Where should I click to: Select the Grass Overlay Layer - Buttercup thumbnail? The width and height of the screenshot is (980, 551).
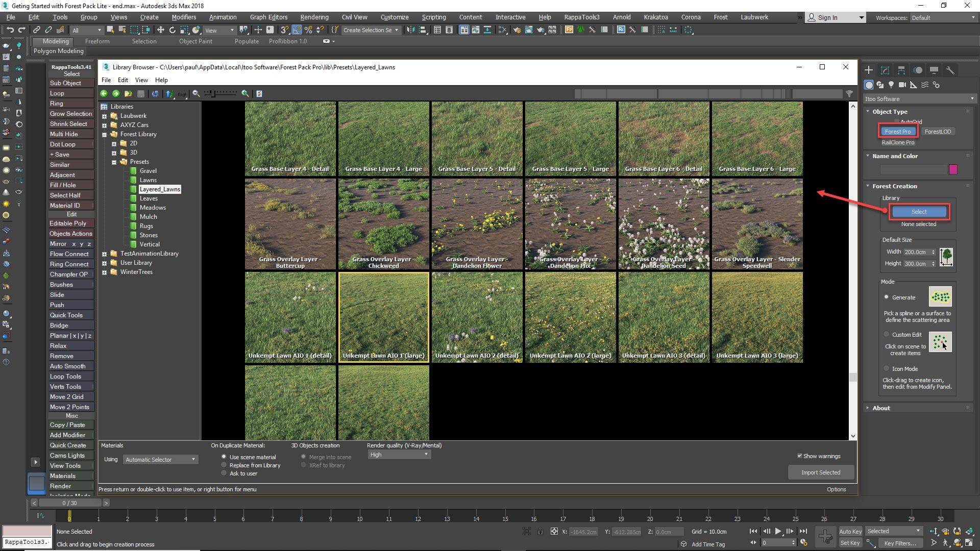(290, 223)
